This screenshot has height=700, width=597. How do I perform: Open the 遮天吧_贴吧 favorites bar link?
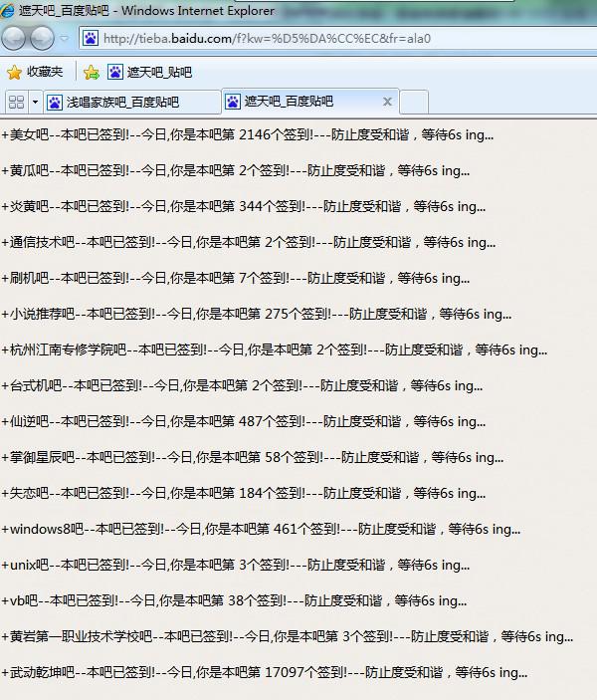(150, 72)
